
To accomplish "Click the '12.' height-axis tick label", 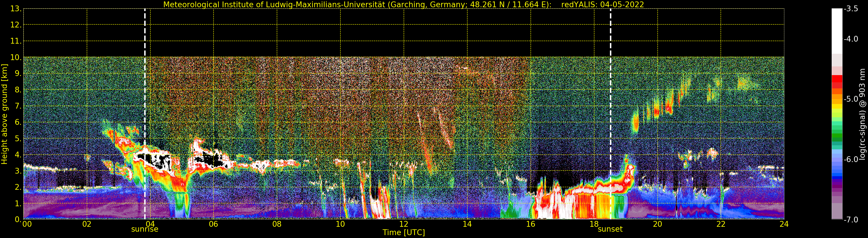I will tap(16, 25).
